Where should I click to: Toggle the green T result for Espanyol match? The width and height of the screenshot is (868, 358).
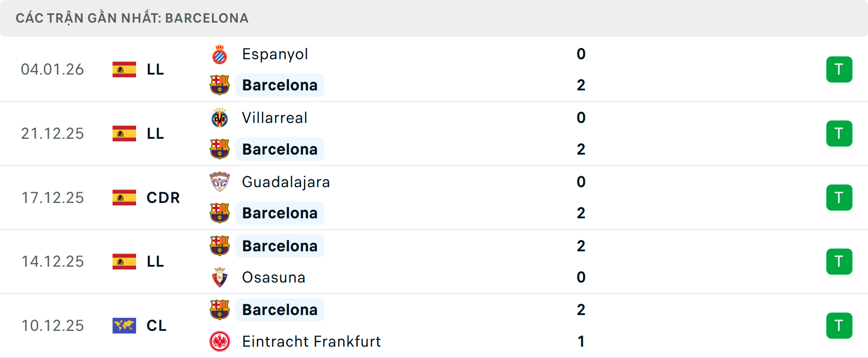(839, 69)
